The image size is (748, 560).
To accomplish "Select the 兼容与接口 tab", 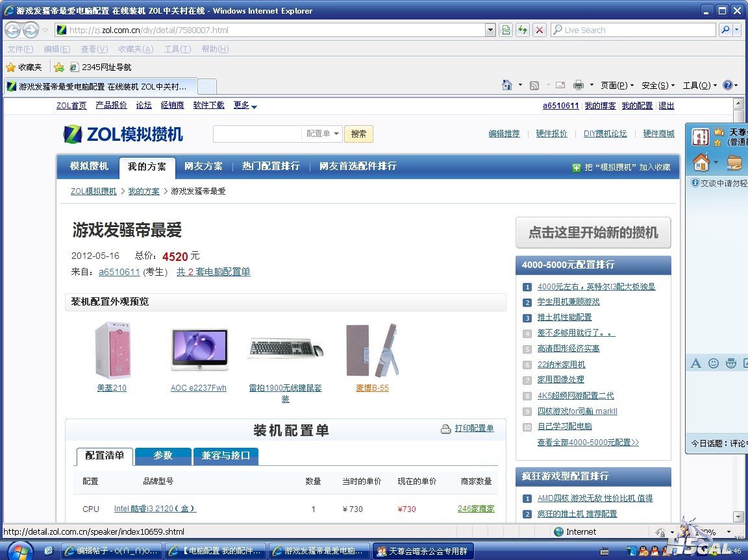I will coord(226,456).
